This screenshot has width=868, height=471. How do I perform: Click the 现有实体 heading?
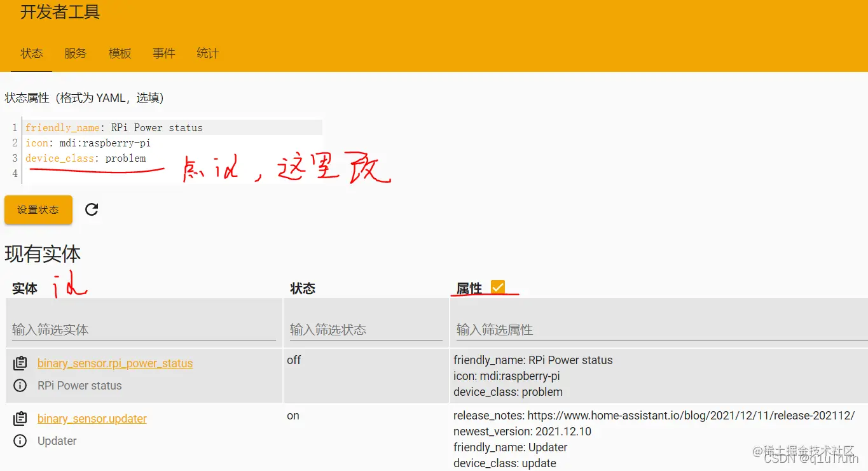tap(43, 254)
